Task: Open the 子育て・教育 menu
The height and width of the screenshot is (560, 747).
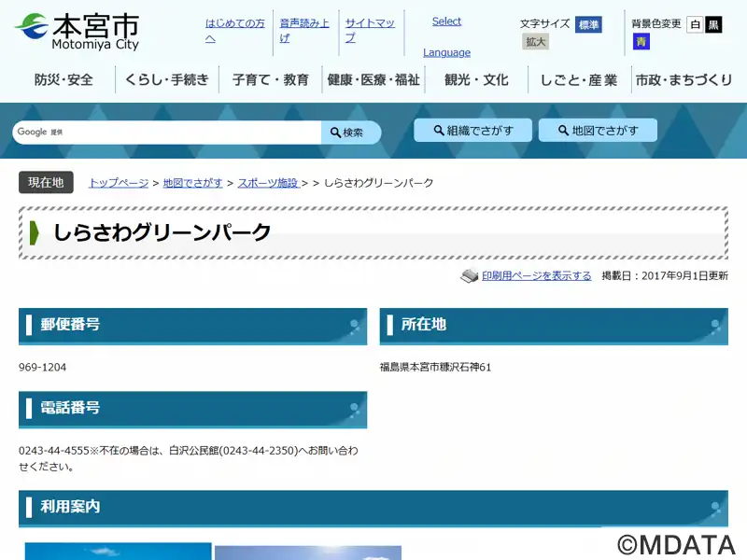Action: 271,79
